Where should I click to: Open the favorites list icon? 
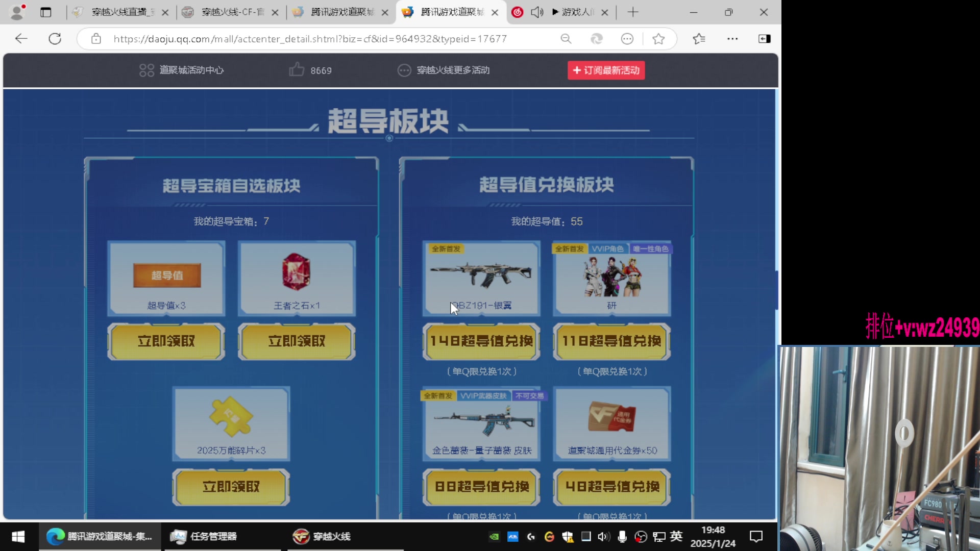[699, 39]
